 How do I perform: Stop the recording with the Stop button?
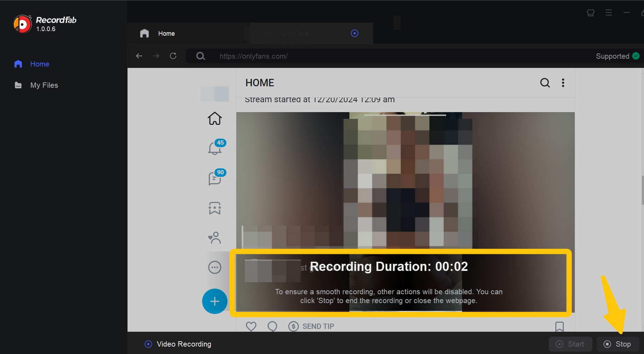tap(618, 344)
